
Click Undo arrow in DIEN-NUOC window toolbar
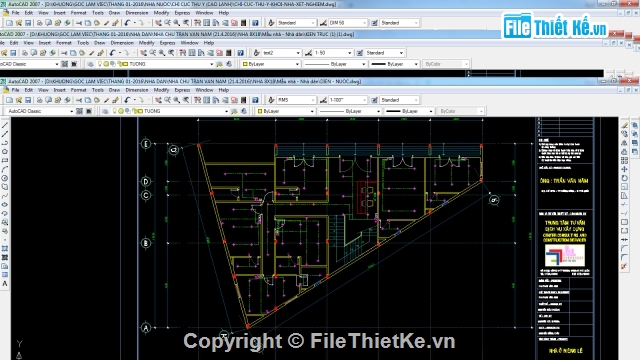[127, 100]
